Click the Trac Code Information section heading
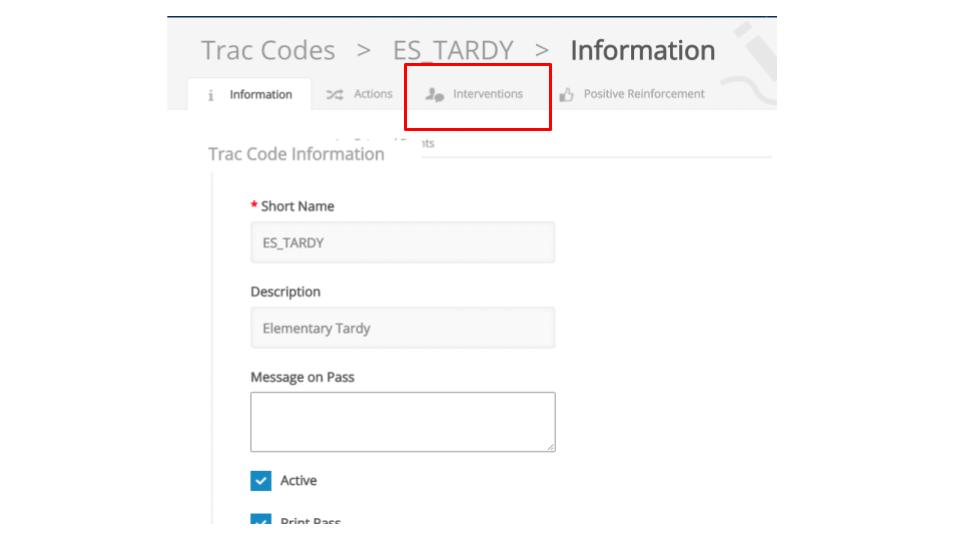The height and width of the screenshot is (540, 960). 296,154
